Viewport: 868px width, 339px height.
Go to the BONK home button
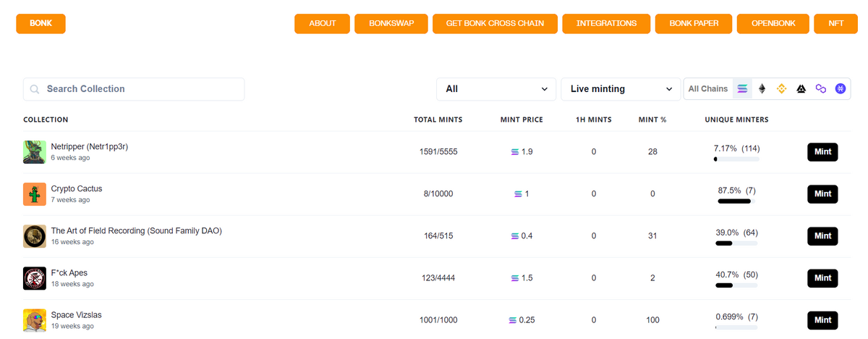click(41, 23)
